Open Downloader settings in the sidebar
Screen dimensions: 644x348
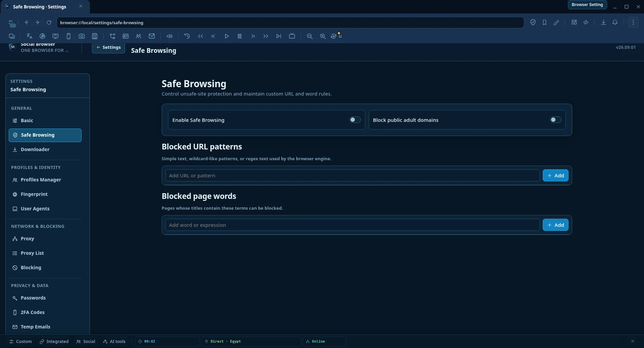coord(45,149)
